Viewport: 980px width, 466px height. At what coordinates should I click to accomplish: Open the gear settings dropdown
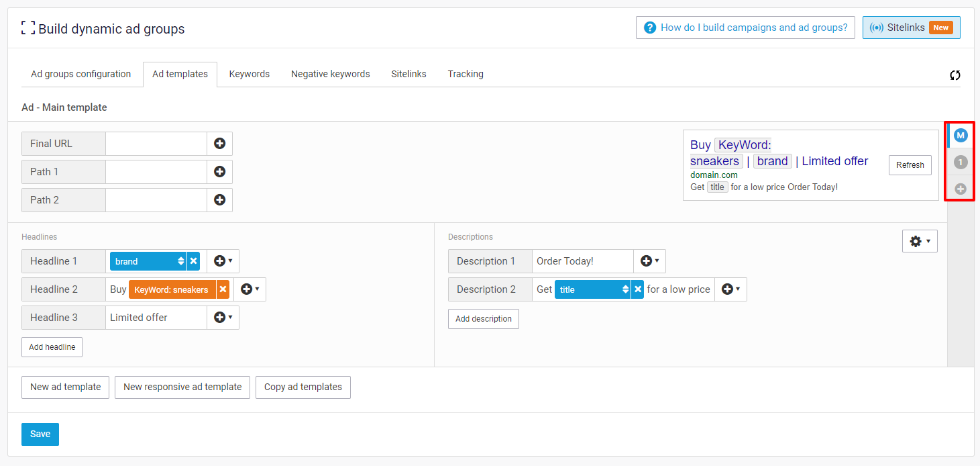919,241
